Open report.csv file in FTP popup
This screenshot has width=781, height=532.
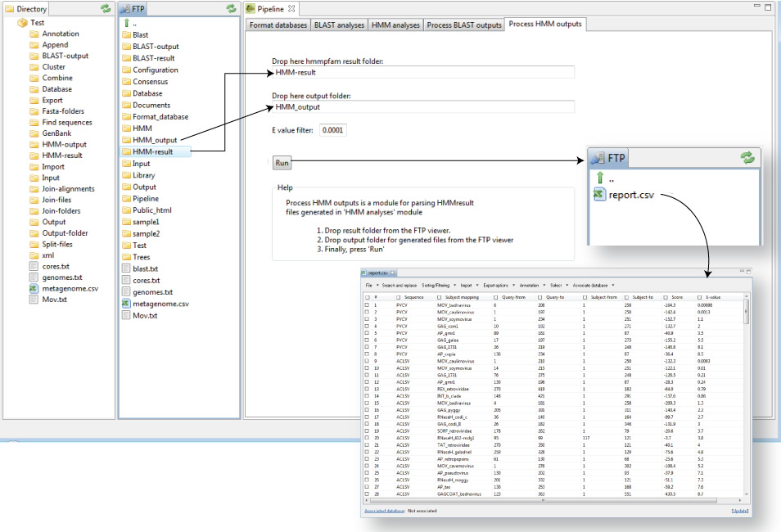coord(632,195)
